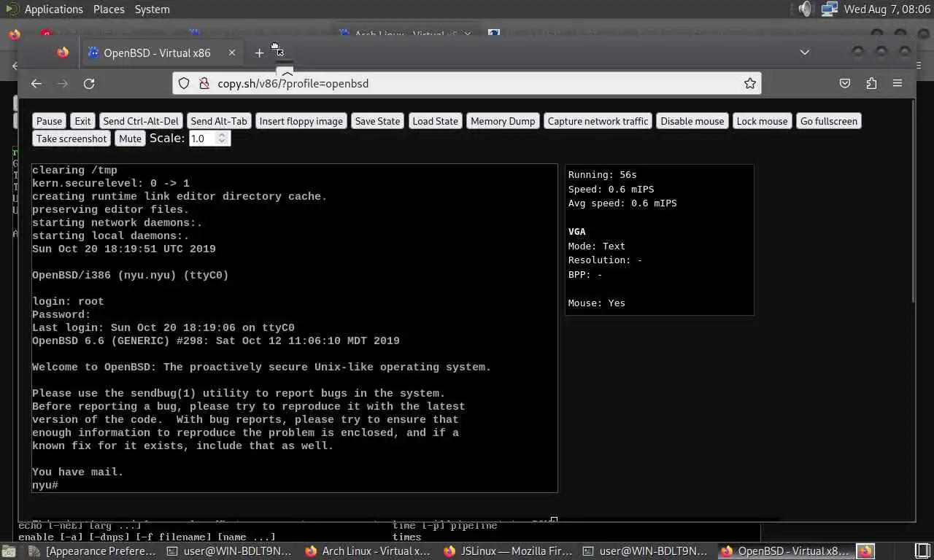Click Disable mouse button

coord(692,121)
